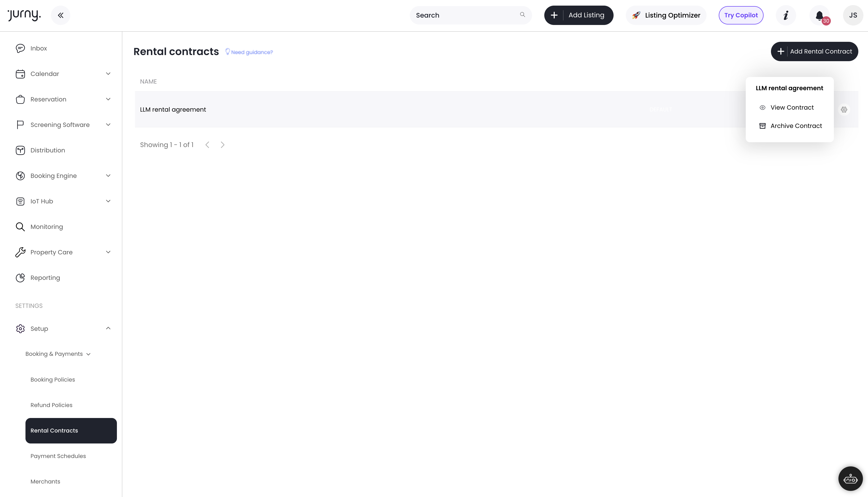Image resolution: width=868 pixels, height=497 pixels.
Task: Click the gear icon on LLM rental agreement row
Action: (844, 110)
